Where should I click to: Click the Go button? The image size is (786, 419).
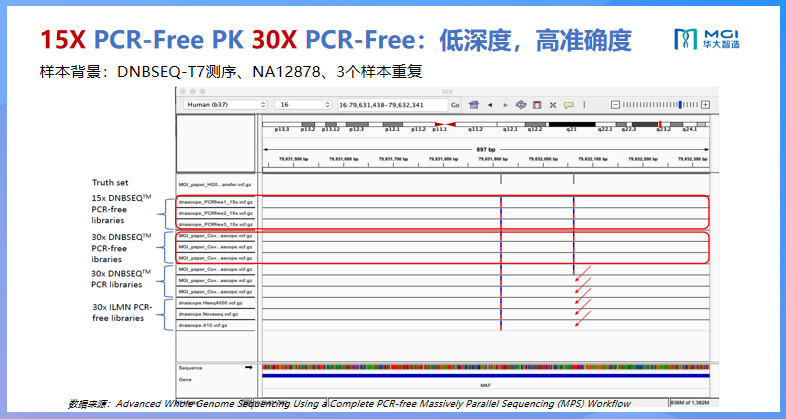pos(455,105)
